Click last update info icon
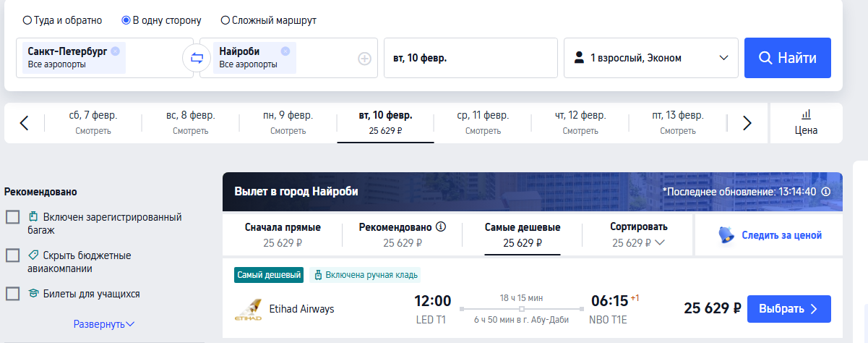868x343 pixels. click(x=826, y=192)
